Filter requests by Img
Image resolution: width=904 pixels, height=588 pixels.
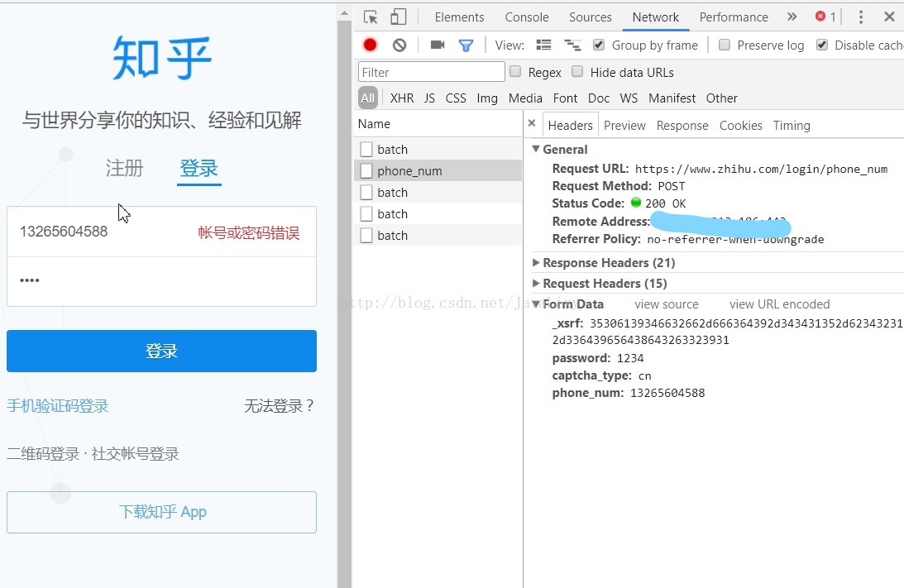point(487,98)
